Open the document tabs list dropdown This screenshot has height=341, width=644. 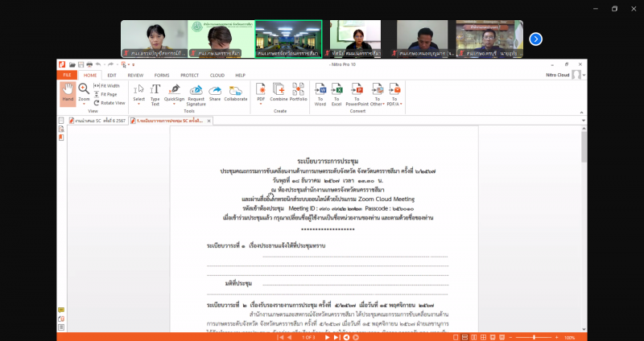point(584,121)
